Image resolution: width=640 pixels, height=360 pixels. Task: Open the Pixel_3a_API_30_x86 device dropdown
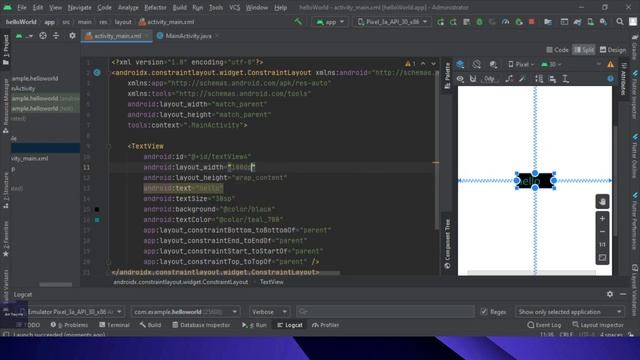[392, 22]
